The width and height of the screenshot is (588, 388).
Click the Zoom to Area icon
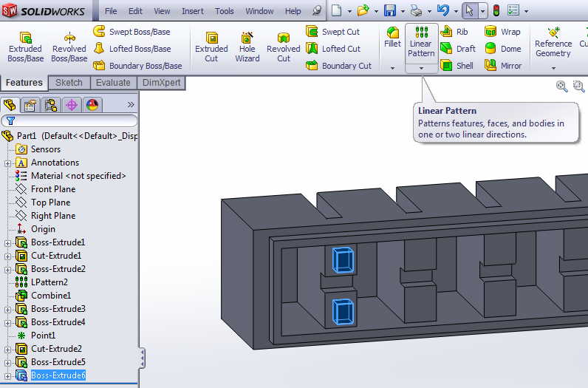coord(578,86)
